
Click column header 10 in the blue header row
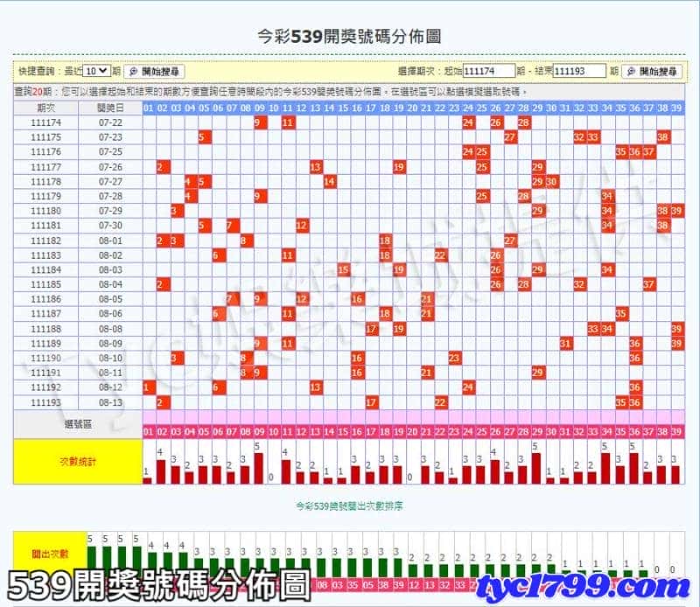(x=273, y=108)
